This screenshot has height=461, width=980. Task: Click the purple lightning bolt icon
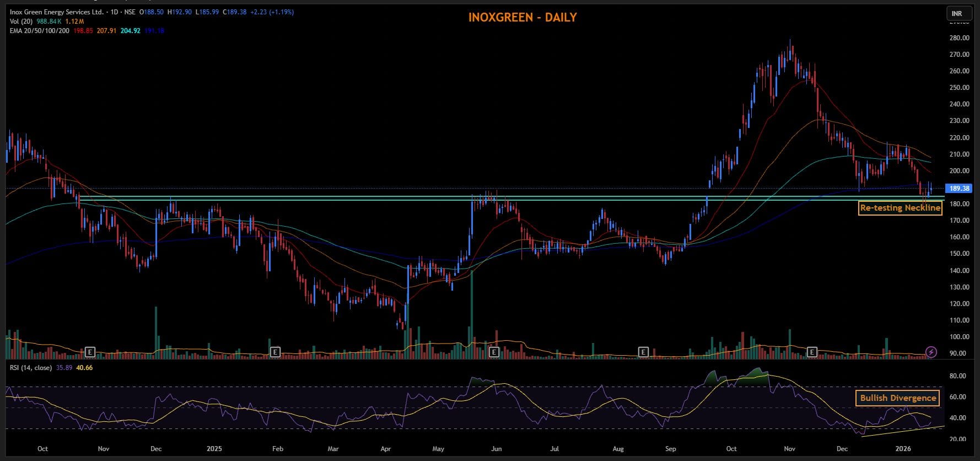pyautogui.click(x=931, y=352)
